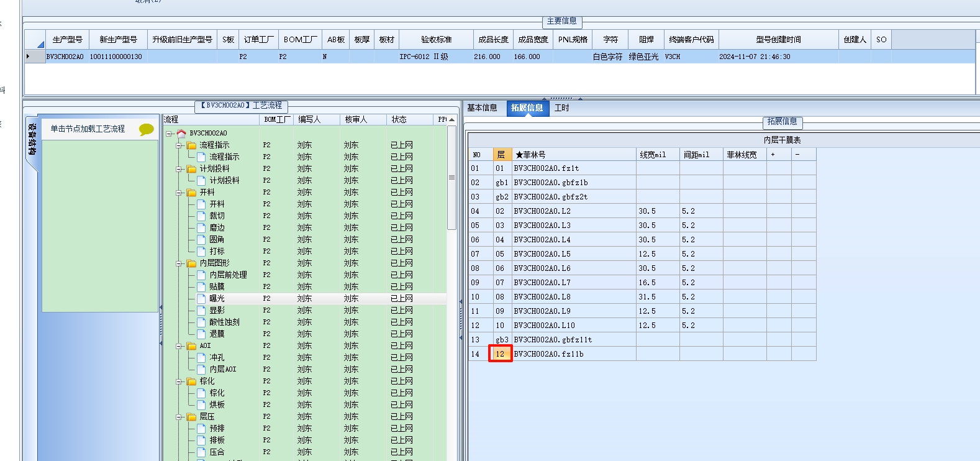Click the document icon for 显影
This screenshot has height=461, width=980.
tap(201, 310)
